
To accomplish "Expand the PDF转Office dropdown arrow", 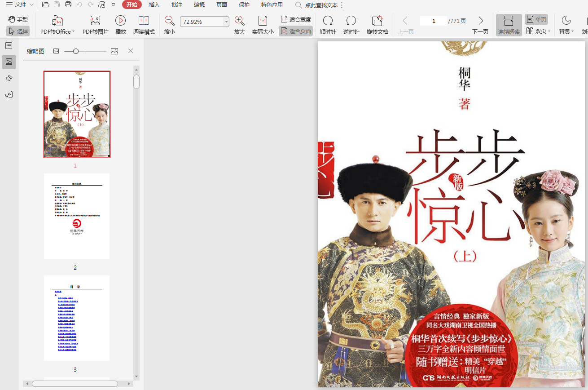I will (x=73, y=32).
